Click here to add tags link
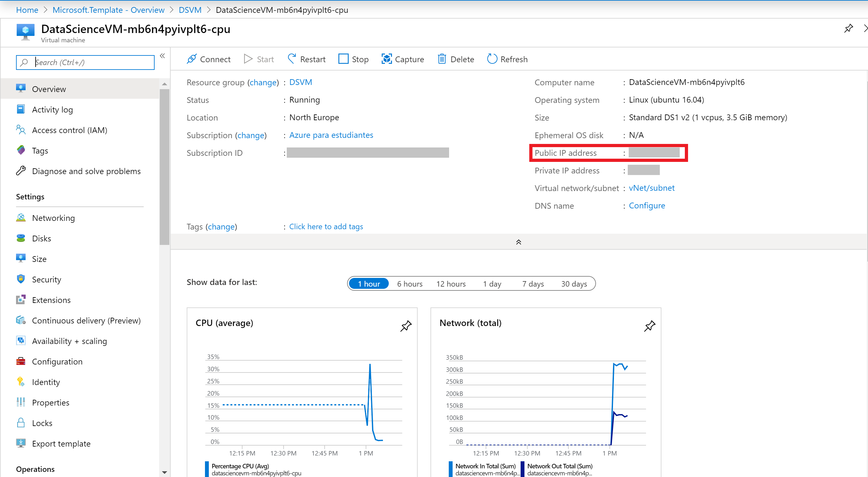 (326, 227)
